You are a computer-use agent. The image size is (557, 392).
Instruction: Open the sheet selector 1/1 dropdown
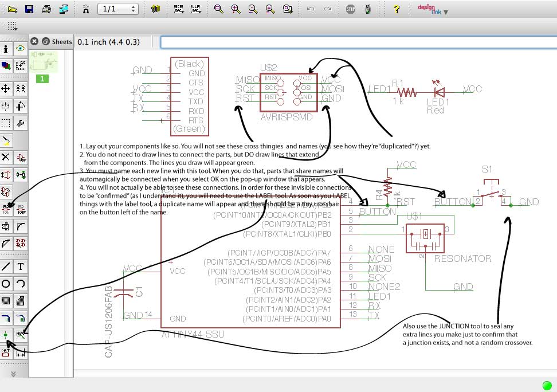117,9
